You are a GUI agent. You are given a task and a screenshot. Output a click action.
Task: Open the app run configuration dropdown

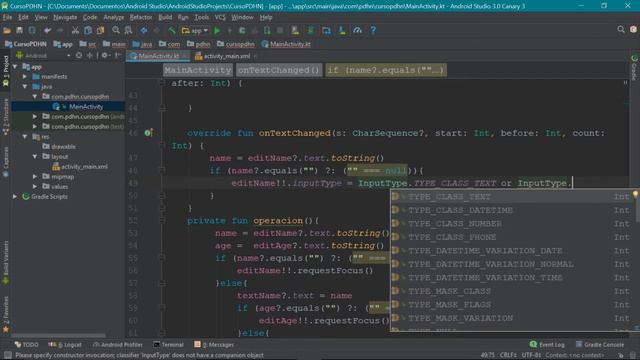tap(195, 31)
